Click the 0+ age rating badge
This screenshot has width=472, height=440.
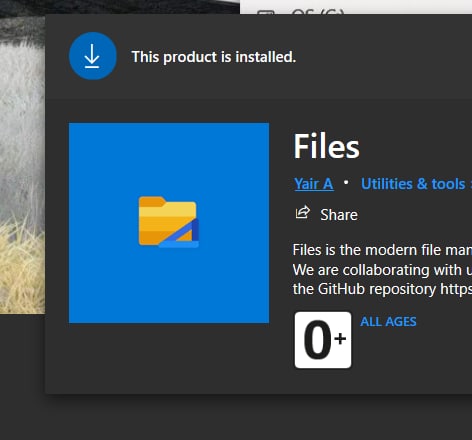(x=323, y=340)
